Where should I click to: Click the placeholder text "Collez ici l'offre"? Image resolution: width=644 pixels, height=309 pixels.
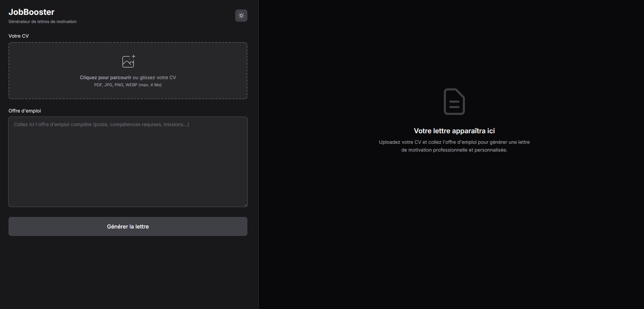(101, 124)
